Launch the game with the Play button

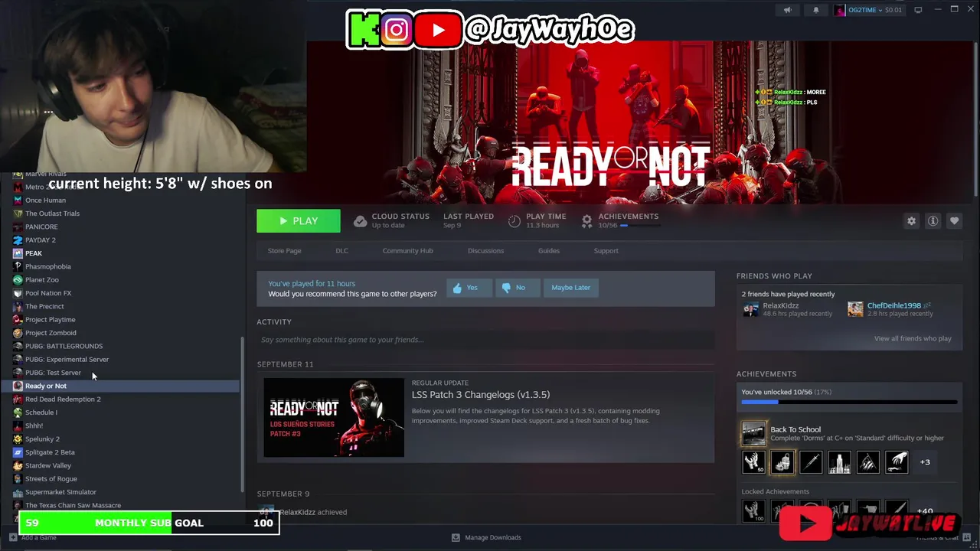[299, 221]
